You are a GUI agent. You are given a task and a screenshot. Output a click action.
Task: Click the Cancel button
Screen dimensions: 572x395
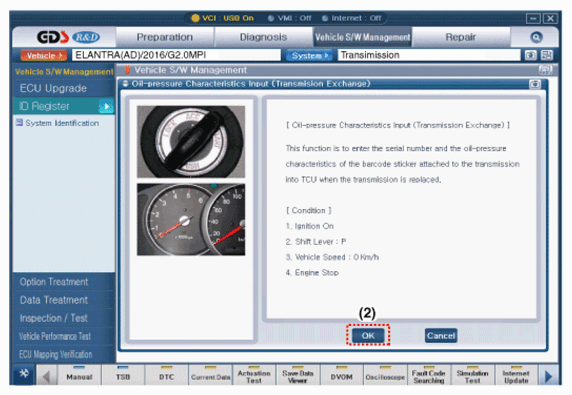[441, 335]
